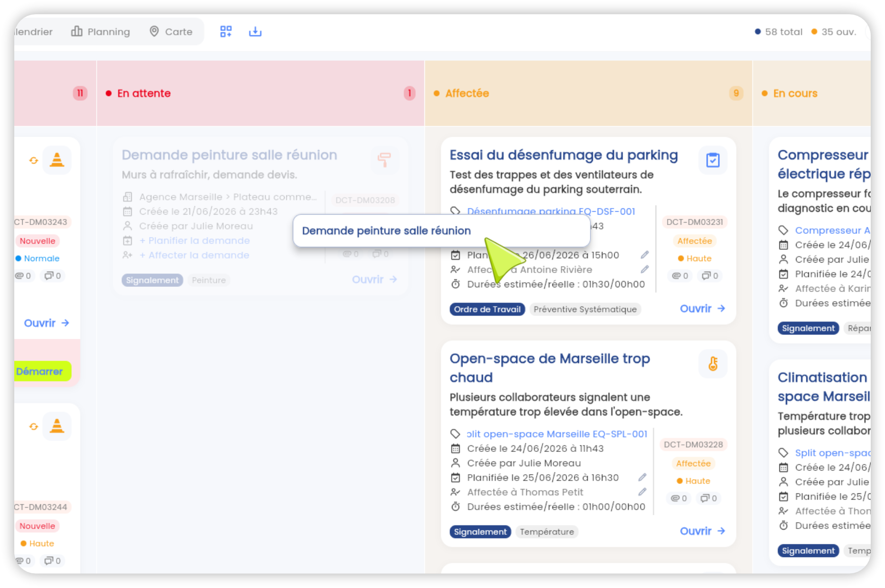Edit planned date 25/06/2026 pencil icon
Viewport: 885px width, 588px height.
pos(642,477)
